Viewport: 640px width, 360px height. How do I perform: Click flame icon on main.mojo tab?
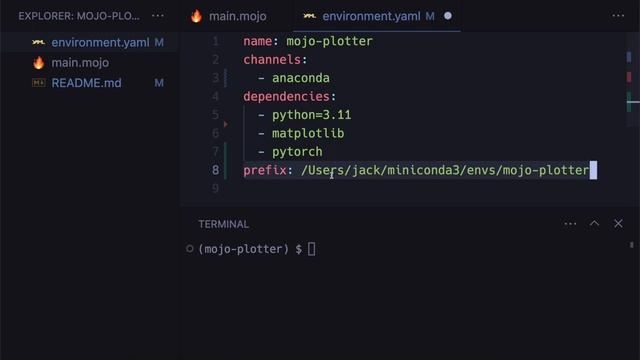pyautogui.click(x=196, y=16)
